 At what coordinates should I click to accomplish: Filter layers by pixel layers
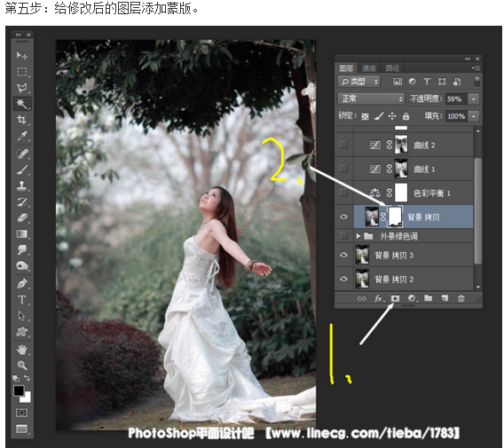click(398, 82)
